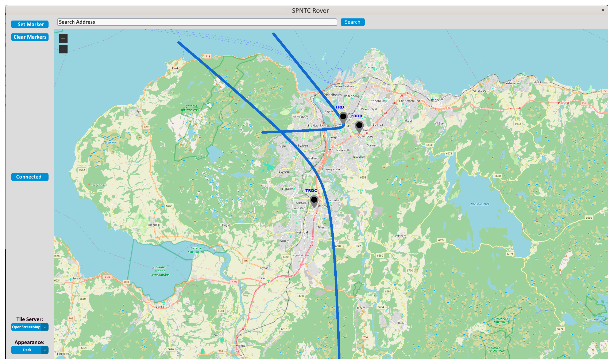Click the Bratsberg label on the map
This screenshot has height=364, width=614.
click(400, 236)
